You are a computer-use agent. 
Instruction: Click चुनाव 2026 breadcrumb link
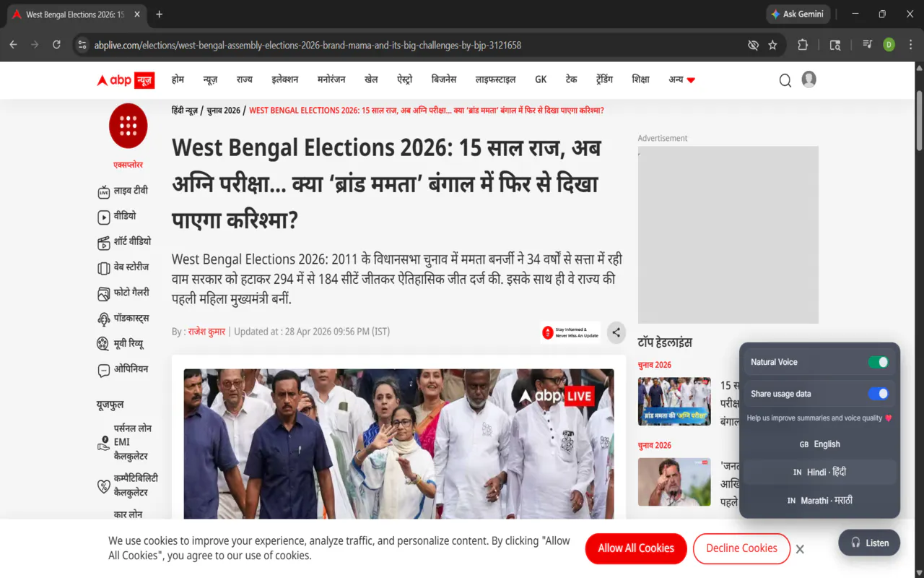223,111
